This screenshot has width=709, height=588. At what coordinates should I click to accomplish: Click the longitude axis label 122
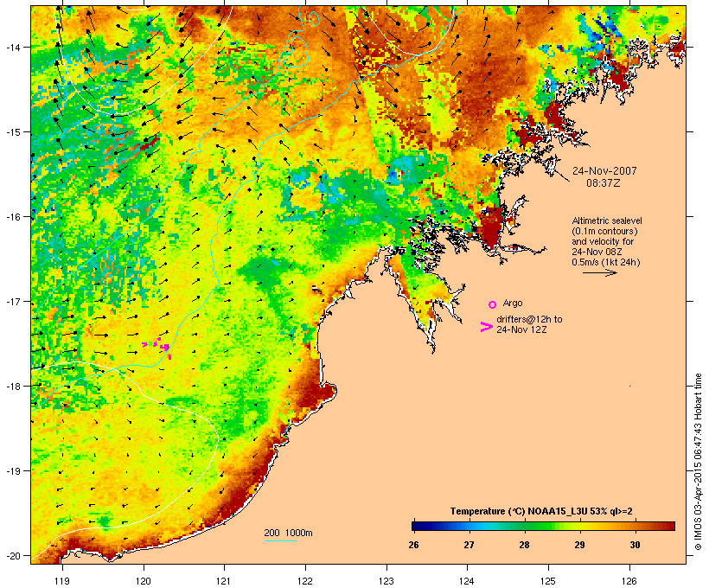pyautogui.click(x=305, y=581)
